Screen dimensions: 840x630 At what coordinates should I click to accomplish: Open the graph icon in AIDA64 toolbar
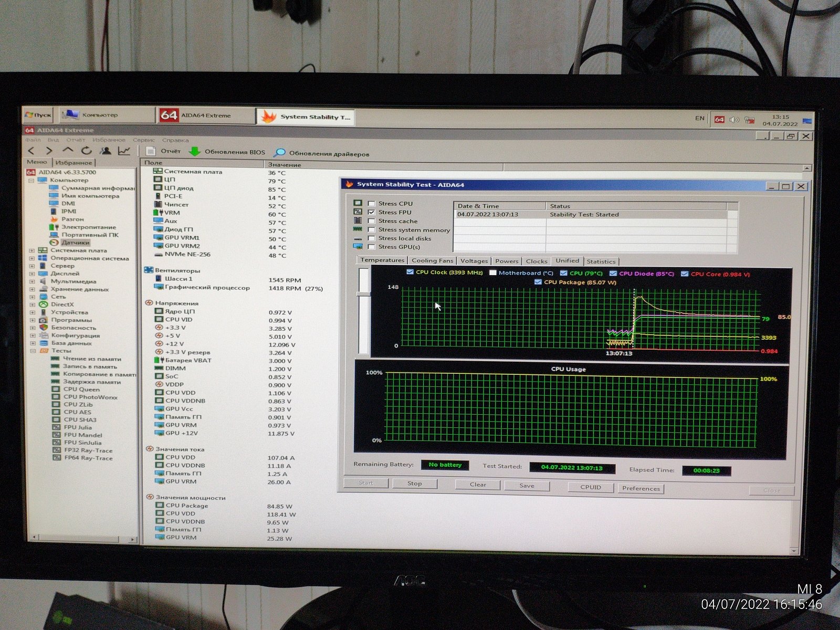click(x=124, y=151)
